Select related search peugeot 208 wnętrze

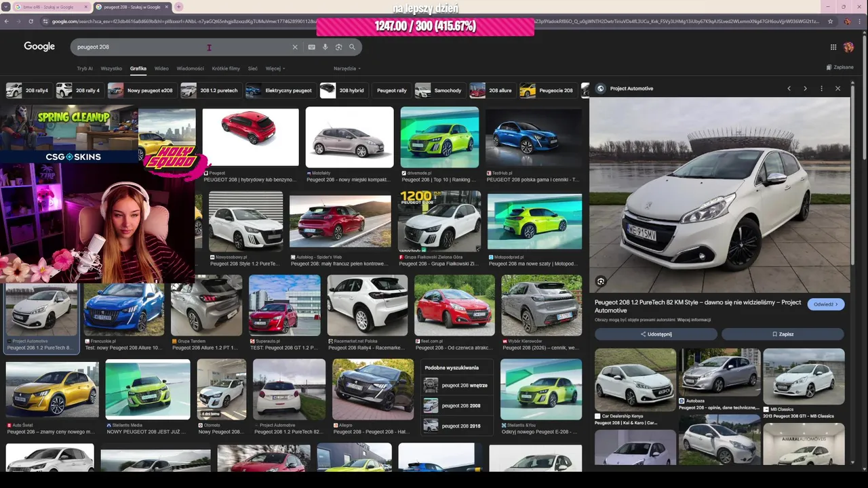tap(457, 386)
